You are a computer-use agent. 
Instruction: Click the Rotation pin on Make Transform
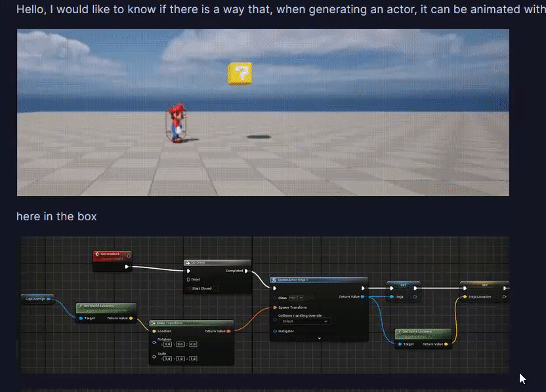click(154, 342)
